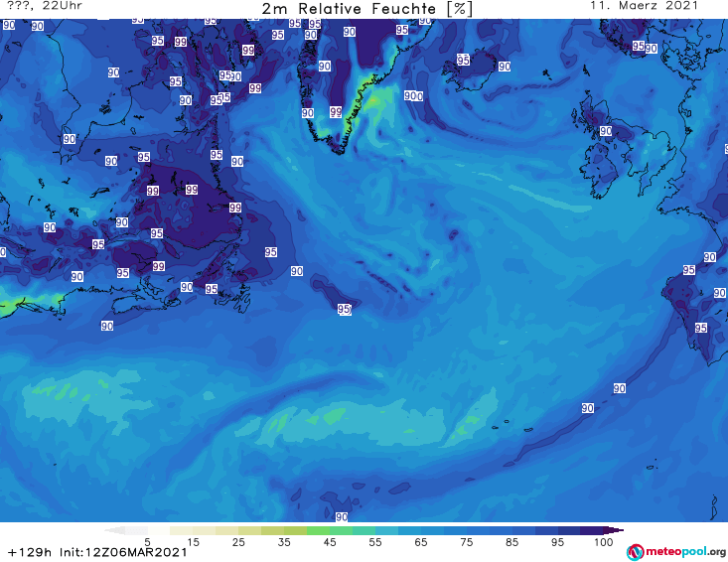Image resolution: width=728 pixels, height=562 pixels.
Task: Click the "99" contour label on southern Greenland
Action: click(336, 112)
